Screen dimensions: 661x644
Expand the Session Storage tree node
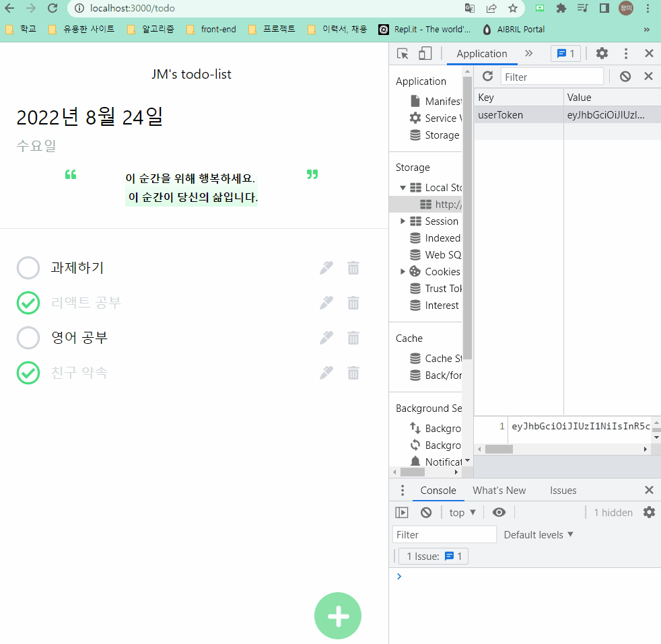coord(403,221)
